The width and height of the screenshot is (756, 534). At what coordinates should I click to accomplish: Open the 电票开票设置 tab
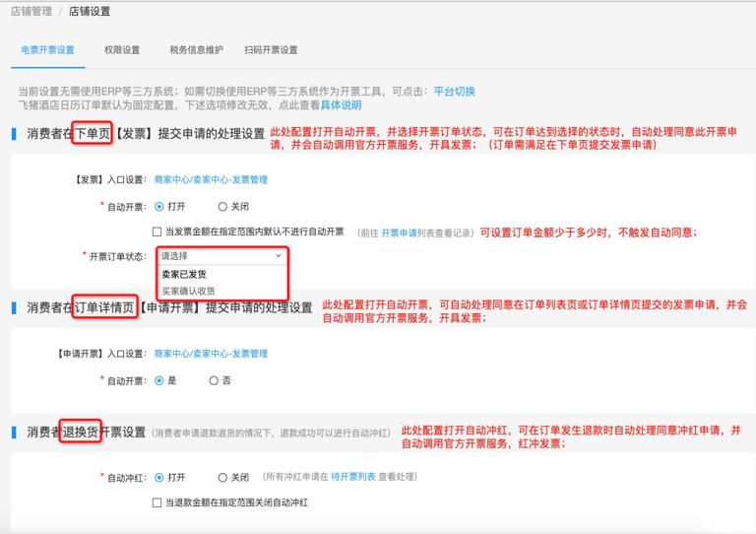coord(47,50)
